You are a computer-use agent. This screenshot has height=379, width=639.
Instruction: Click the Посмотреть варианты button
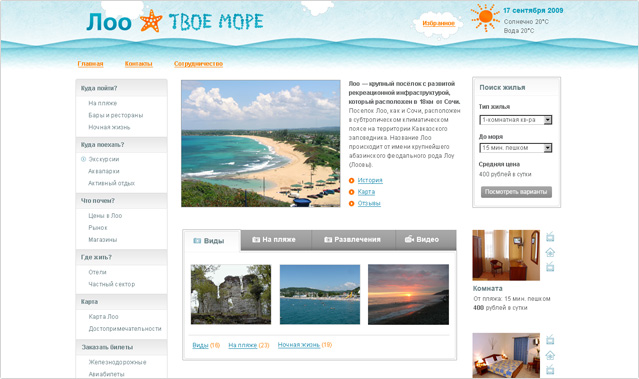pyautogui.click(x=516, y=192)
